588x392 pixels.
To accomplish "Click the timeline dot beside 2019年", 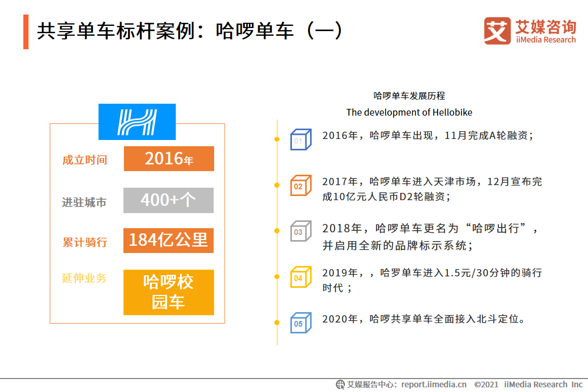I will pos(277,277).
